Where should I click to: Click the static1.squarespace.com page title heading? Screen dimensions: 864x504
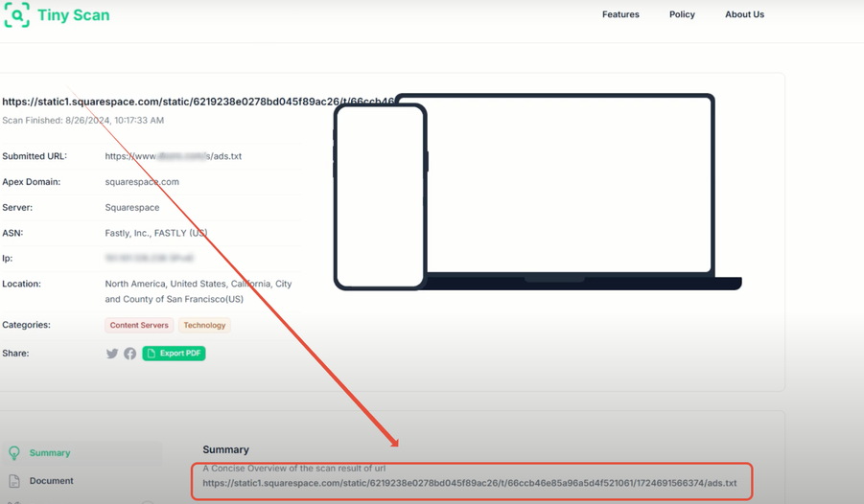[198, 102]
